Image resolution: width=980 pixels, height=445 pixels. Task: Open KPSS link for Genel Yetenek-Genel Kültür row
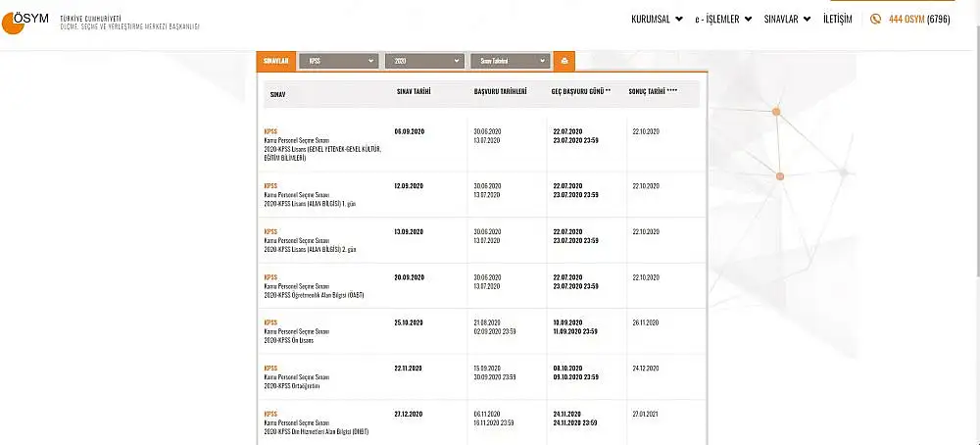(x=270, y=132)
